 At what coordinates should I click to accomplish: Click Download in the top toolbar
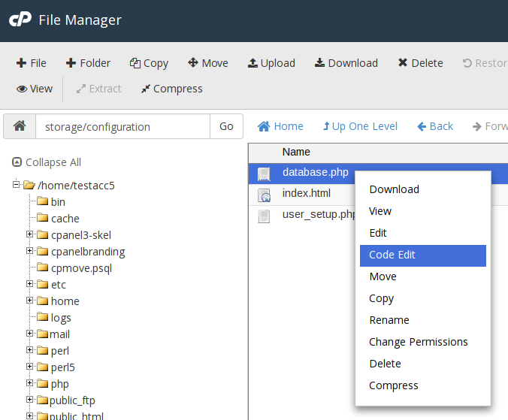(x=346, y=63)
